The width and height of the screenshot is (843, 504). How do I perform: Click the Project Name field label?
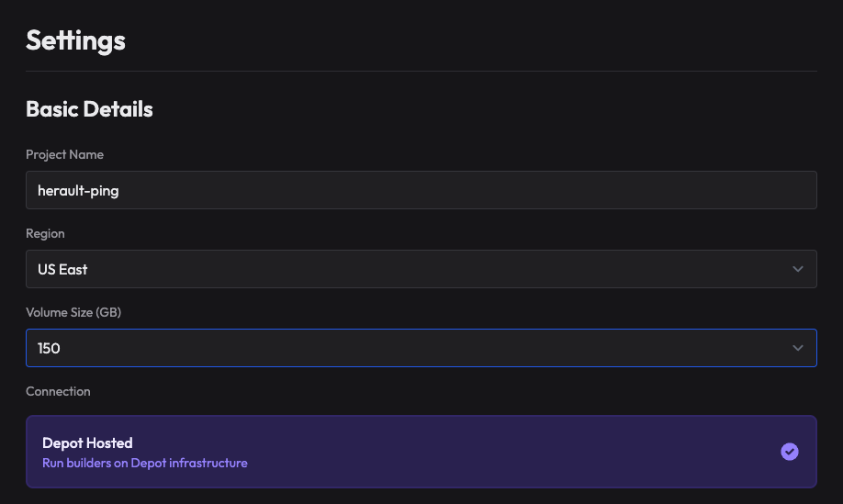(64, 154)
